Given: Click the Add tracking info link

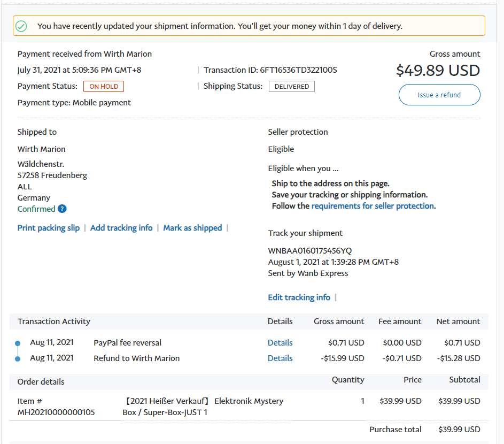Looking at the screenshot, I should (x=121, y=228).
